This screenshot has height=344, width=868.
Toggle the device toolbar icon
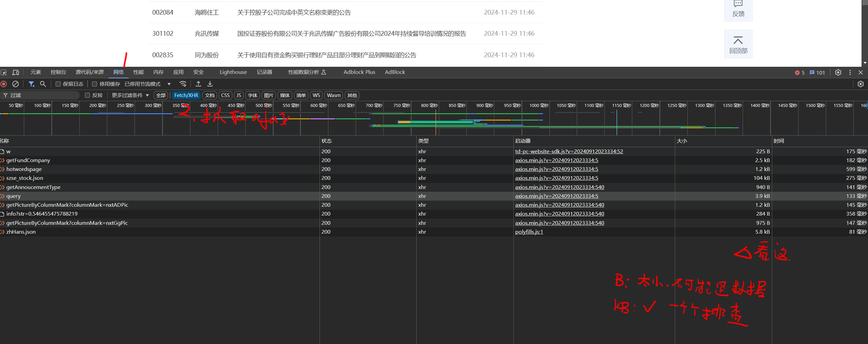coord(15,72)
